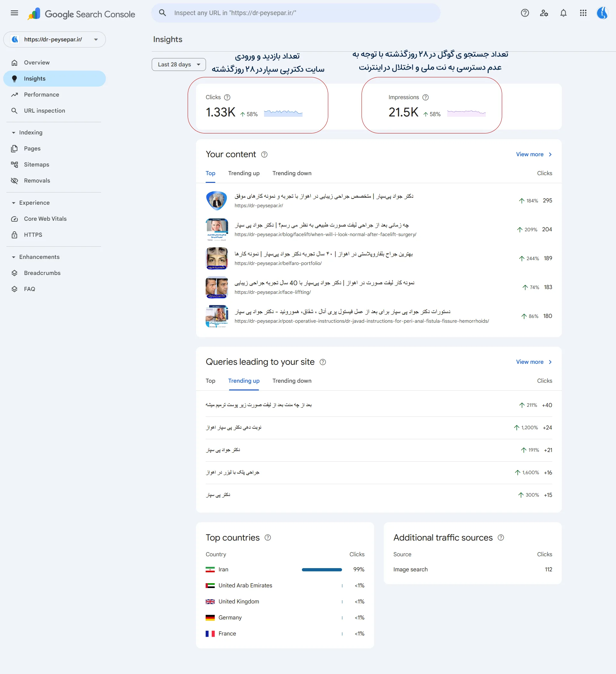
Task: Click View more chevron in Queries section
Action: tap(550, 362)
